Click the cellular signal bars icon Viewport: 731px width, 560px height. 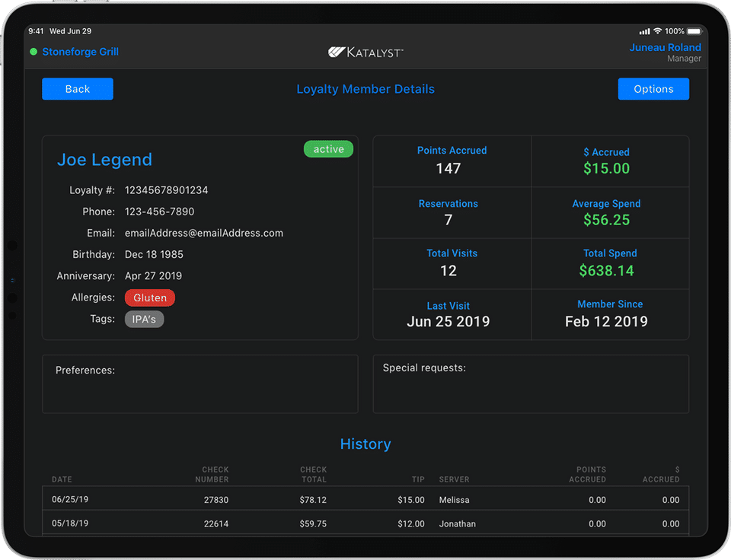pyautogui.click(x=645, y=31)
